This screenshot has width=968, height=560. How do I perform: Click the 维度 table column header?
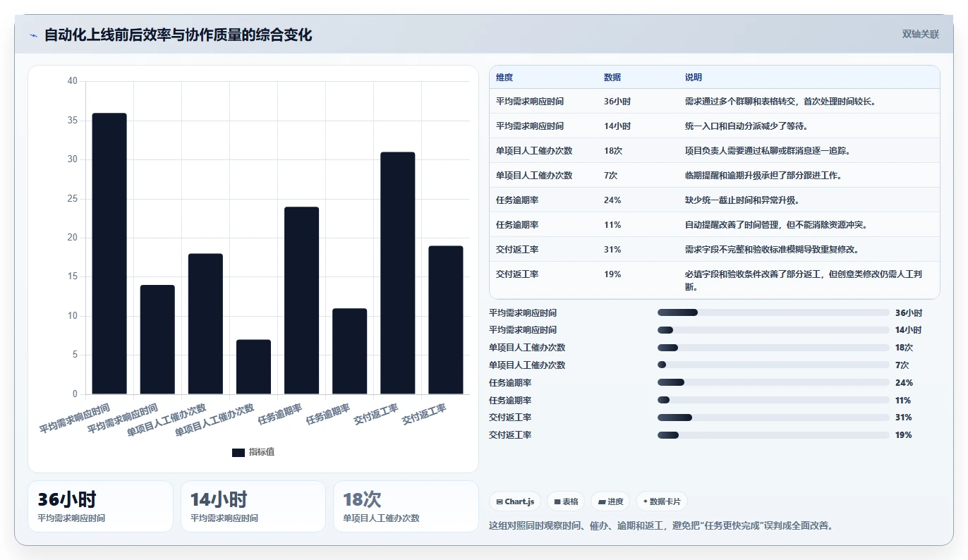click(x=504, y=78)
